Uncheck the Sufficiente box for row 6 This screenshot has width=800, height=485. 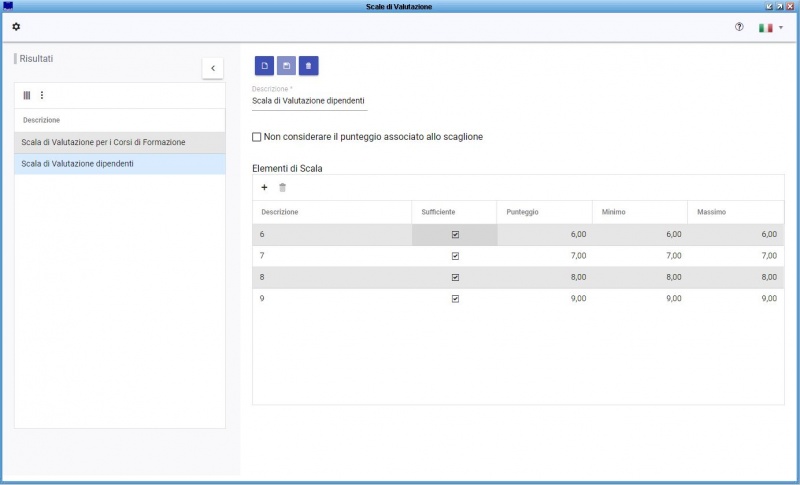[x=455, y=234]
